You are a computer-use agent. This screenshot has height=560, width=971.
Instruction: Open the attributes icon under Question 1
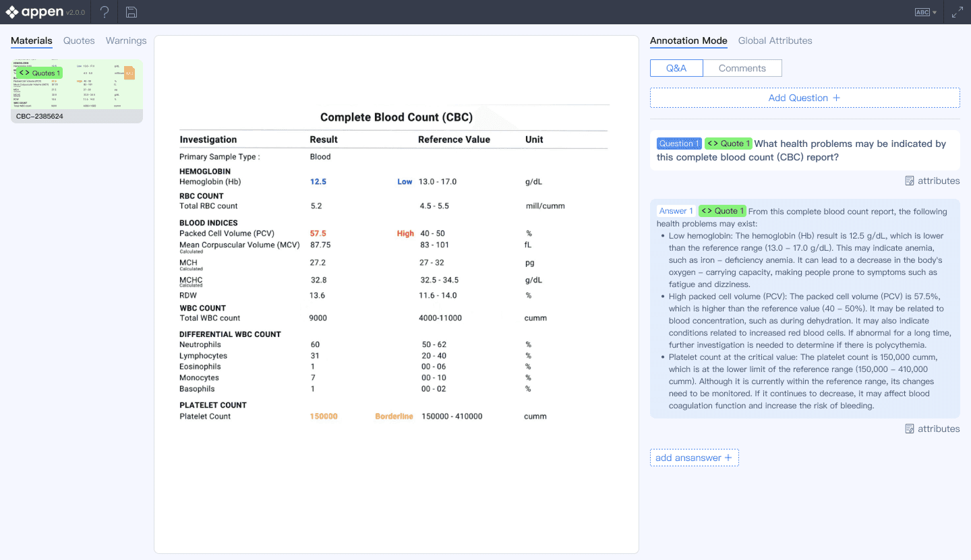(910, 181)
